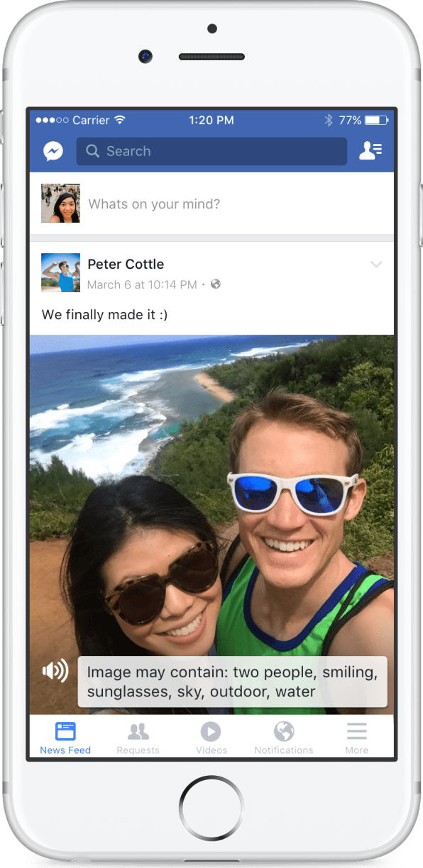Open Messenger from the top bar icon

[x=53, y=151]
